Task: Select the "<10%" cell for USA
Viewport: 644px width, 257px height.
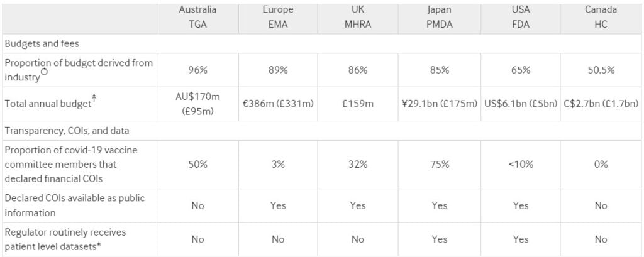Action: pos(519,164)
